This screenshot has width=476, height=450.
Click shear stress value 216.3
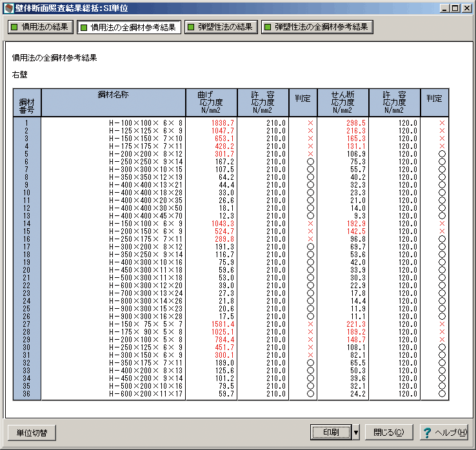click(356, 131)
